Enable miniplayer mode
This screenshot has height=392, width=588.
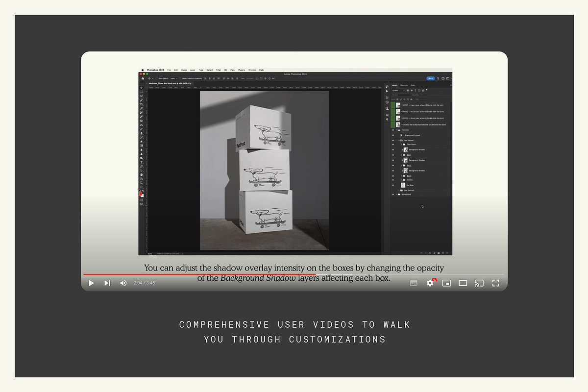pyautogui.click(x=446, y=283)
